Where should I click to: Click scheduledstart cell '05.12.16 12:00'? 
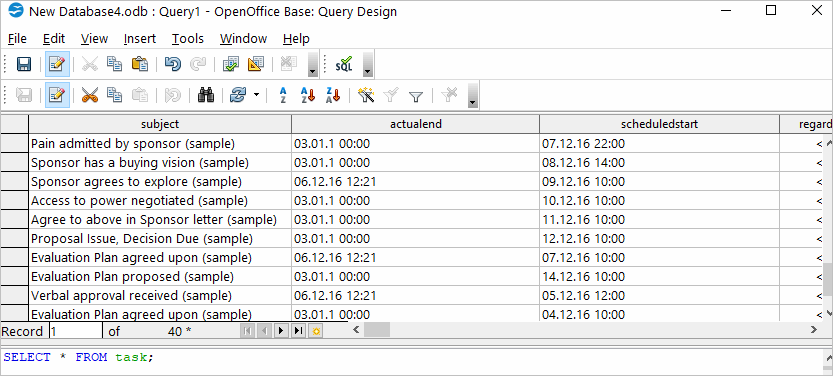coord(659,295)
